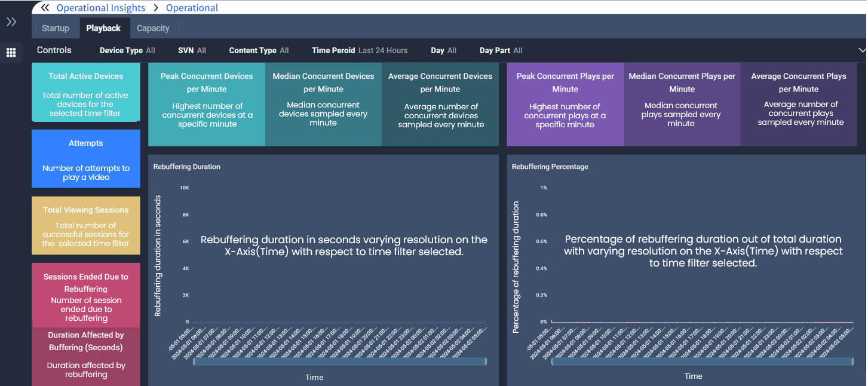Switch to the Capacity tab
The width and height of the screenshot is (868, 386).
(153, 28)
